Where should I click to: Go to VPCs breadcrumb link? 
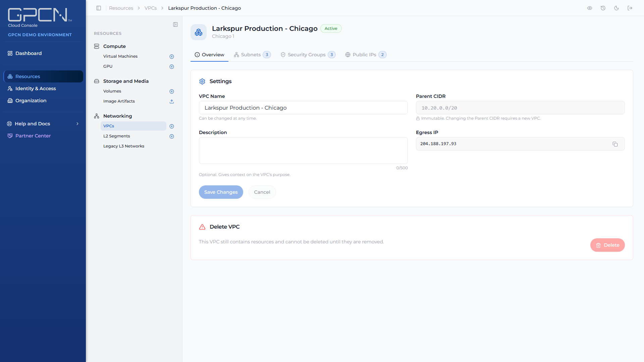tap(151, 8)
